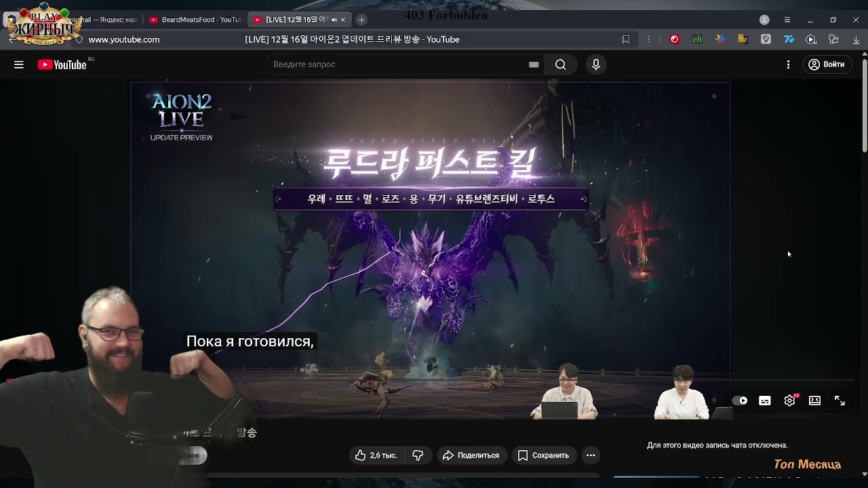Toggle the autoplay switch in player
The image size is (868, 488).
740,401
